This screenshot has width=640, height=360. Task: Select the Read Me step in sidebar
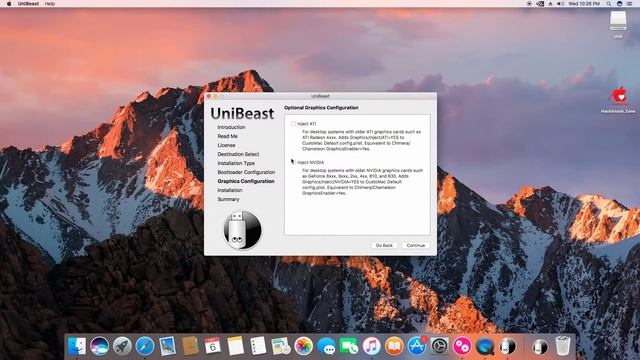pyautogui.click(x=227, y=136)
